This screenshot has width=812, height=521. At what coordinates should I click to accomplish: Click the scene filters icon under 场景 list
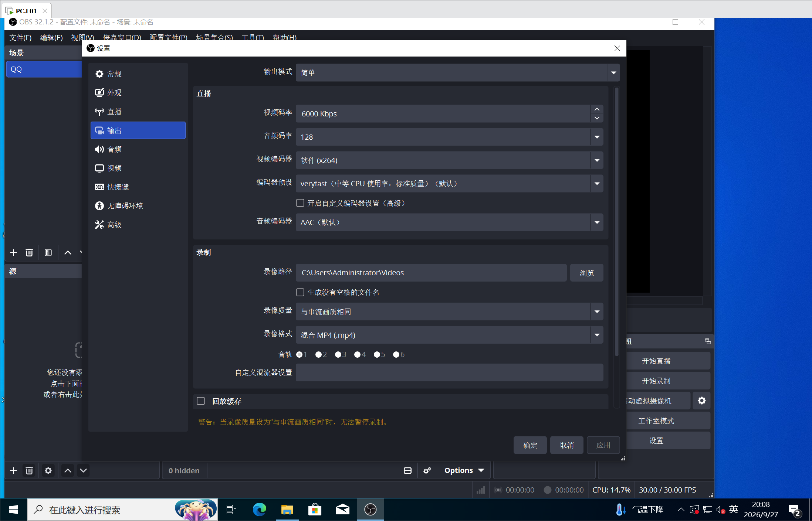coord(48,253)
